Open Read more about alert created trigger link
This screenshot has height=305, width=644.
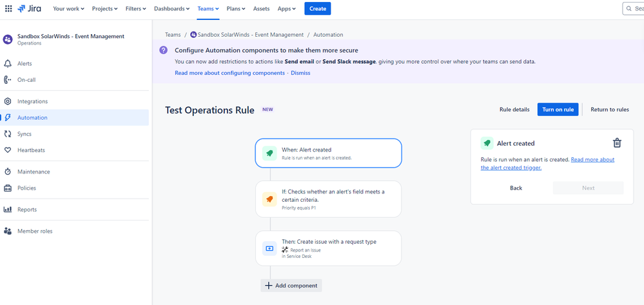coord(547,164)
